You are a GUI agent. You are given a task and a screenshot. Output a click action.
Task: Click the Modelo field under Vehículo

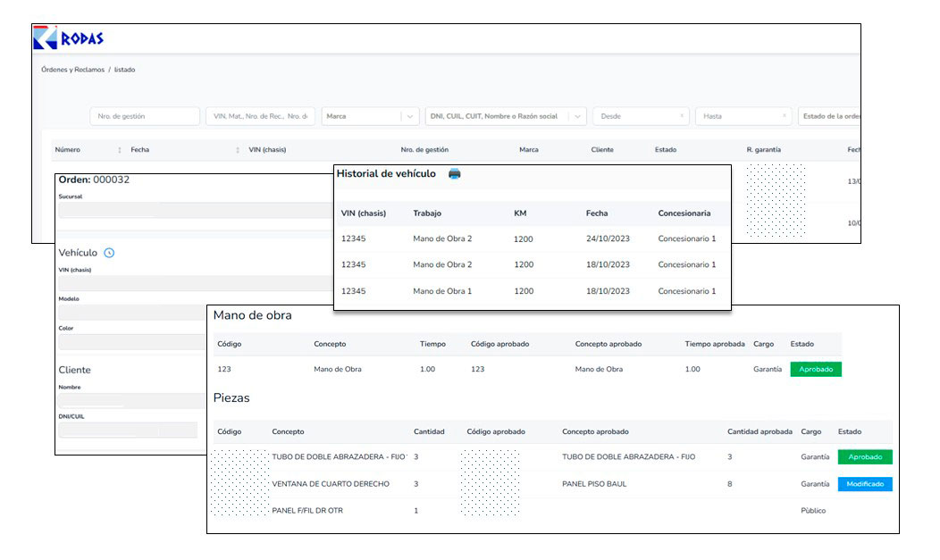point(132,313)
